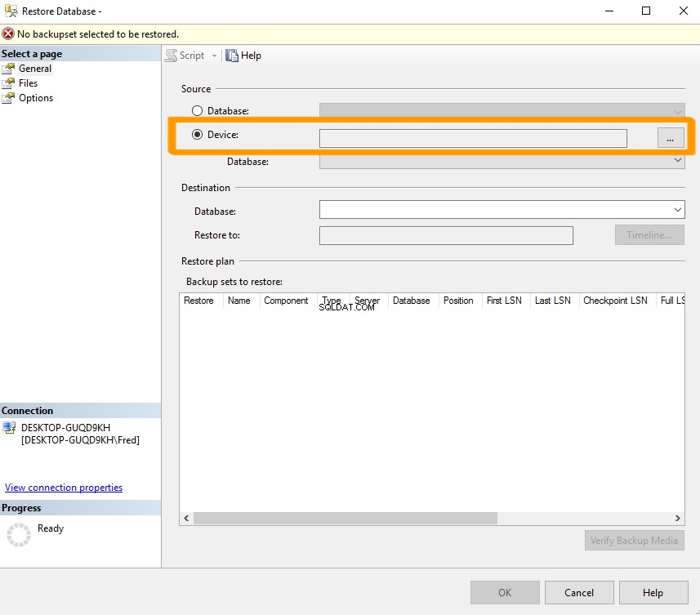Close the Restore Database window
Screen dimensions: 700x615
click(x=683, y=11)
